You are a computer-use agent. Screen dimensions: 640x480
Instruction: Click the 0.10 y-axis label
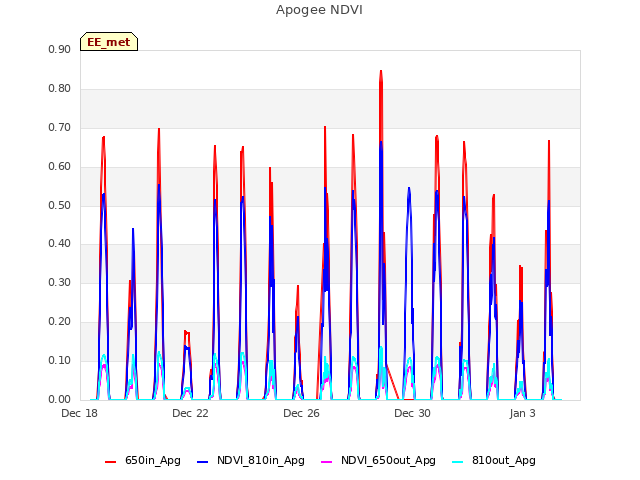(x=60, y=360)
